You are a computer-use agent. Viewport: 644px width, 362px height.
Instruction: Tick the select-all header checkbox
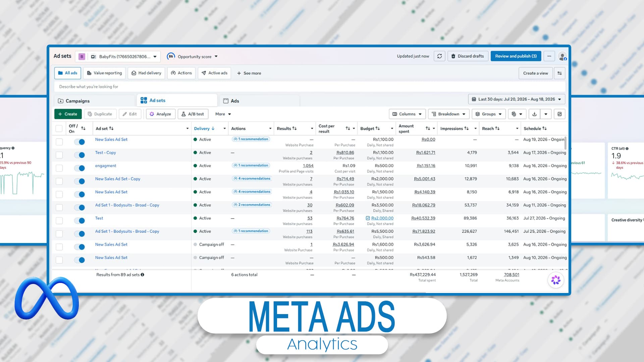coord(59,128)
